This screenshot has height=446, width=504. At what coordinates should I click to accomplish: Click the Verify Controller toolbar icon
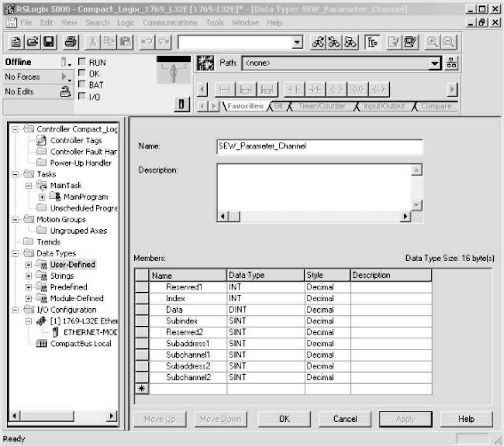[x=411, y=42]
